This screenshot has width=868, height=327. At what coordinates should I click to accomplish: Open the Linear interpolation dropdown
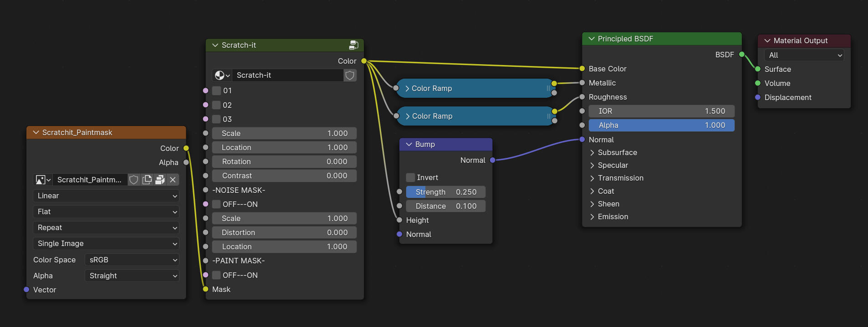tap(106, 196)
